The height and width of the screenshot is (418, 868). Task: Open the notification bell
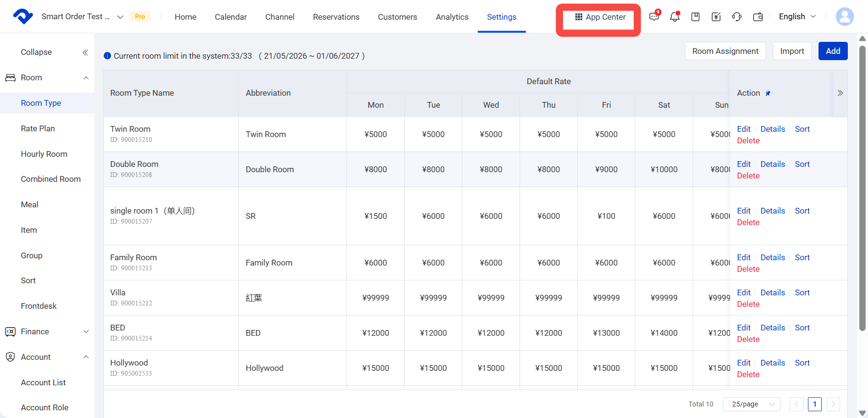point(675,17)
